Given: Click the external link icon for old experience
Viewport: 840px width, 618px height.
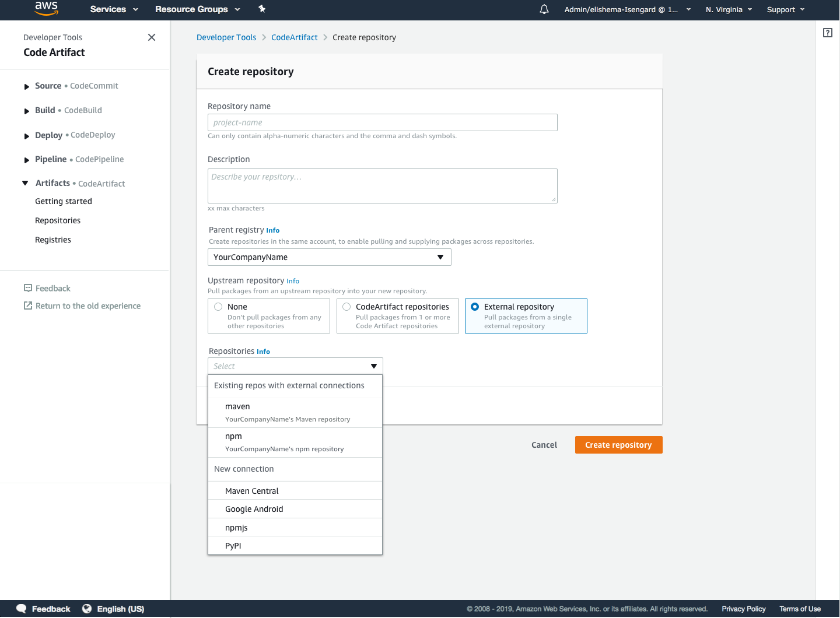Looking at the screenshot, I should (x=28, y=306).
